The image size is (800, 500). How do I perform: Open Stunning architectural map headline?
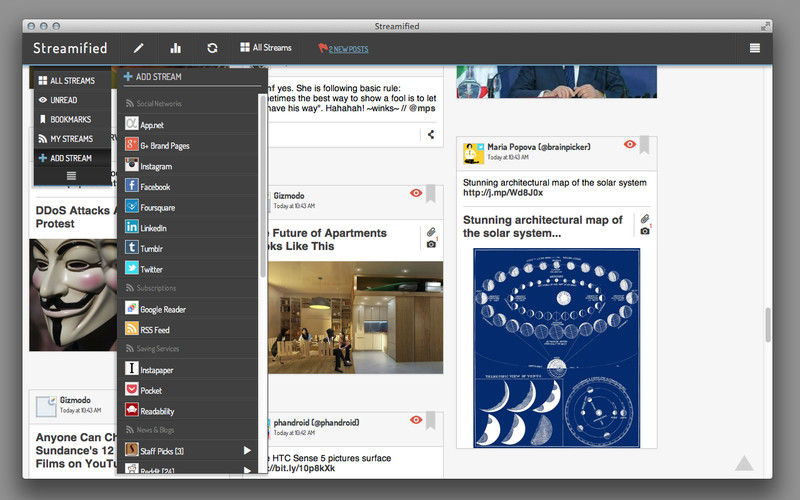[x=543, y=227]
